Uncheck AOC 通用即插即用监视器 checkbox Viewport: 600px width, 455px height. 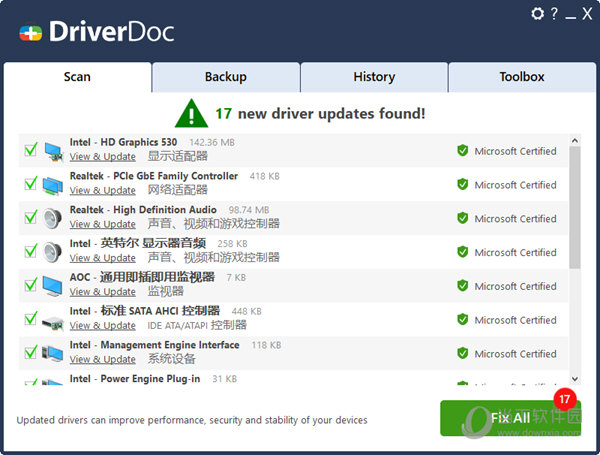31,284
